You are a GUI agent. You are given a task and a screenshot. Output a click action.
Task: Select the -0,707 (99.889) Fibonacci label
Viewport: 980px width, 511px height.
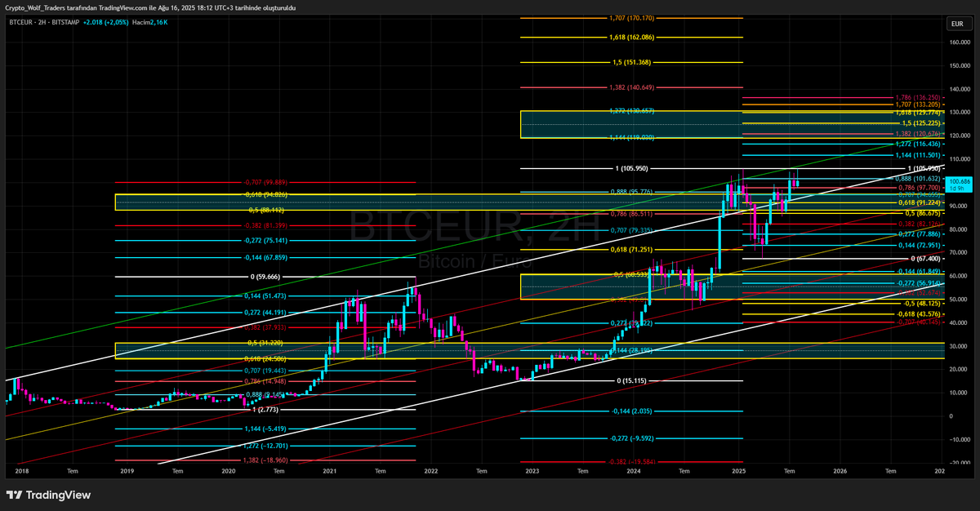coord(265,182)
